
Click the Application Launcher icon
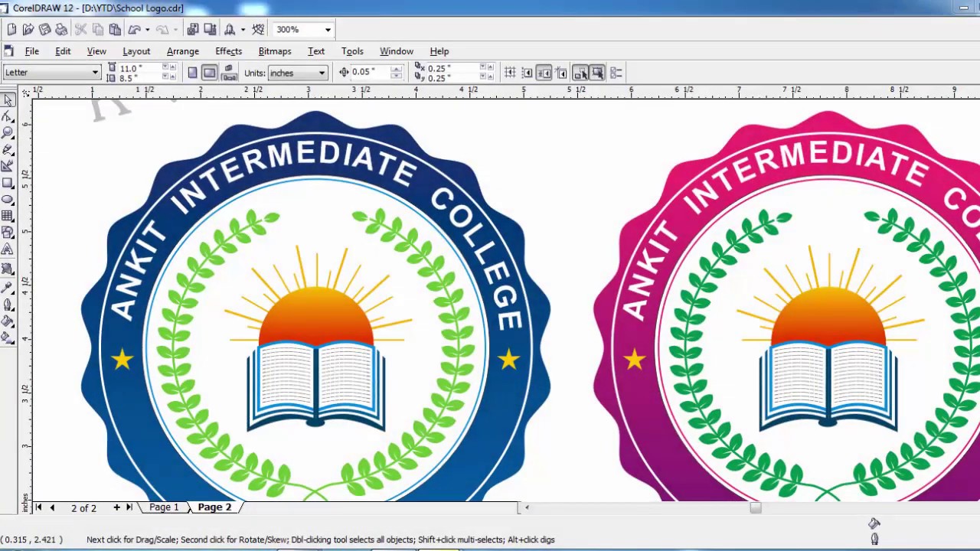[230, 29]
